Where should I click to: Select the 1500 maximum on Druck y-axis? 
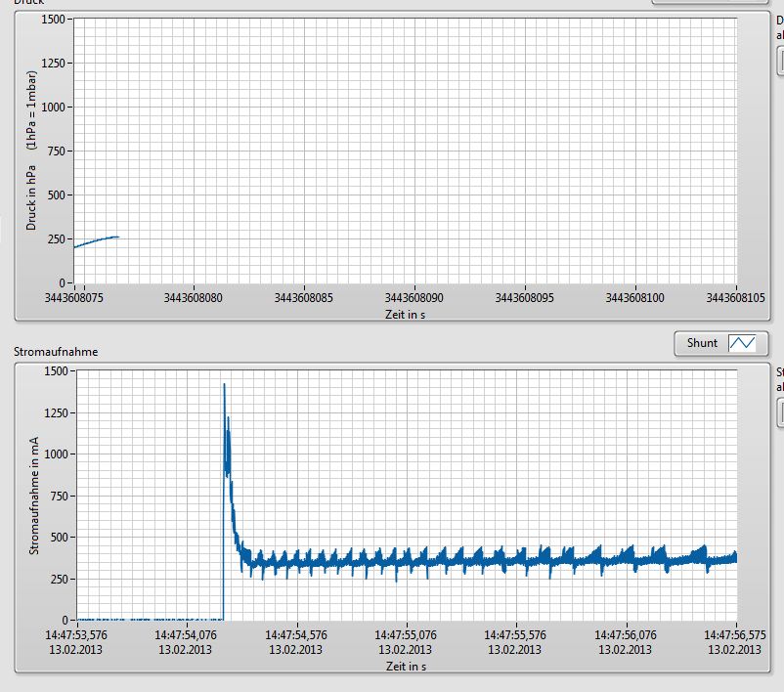[53, 19]
